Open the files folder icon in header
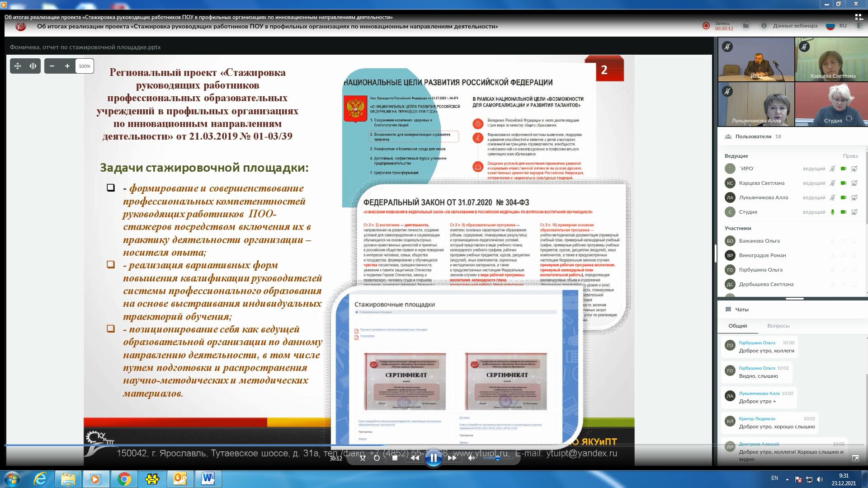This screenshot has height=488, width=868. [746, 26]
